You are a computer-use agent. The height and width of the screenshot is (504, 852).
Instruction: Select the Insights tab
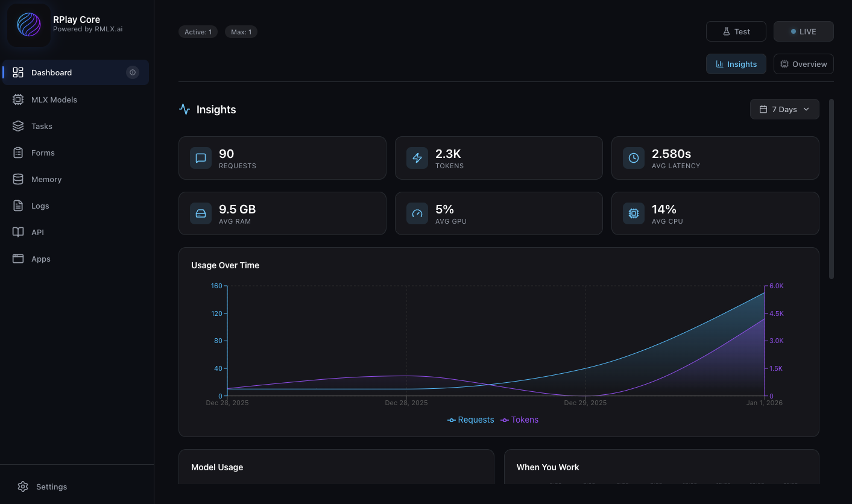[x=736, y=63]
